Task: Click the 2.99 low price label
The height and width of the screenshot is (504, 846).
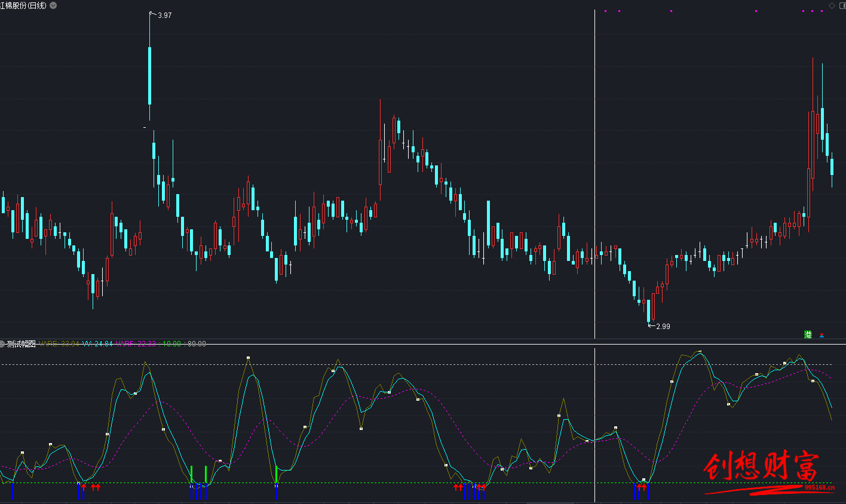Action: click(x=663, y=327)
